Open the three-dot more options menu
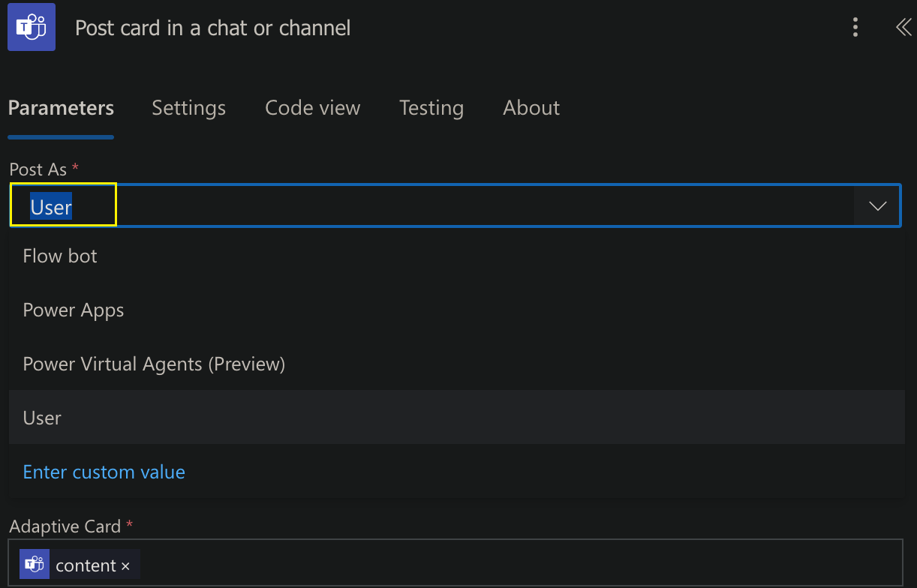 pyautogui.click(x=855, y=28)
